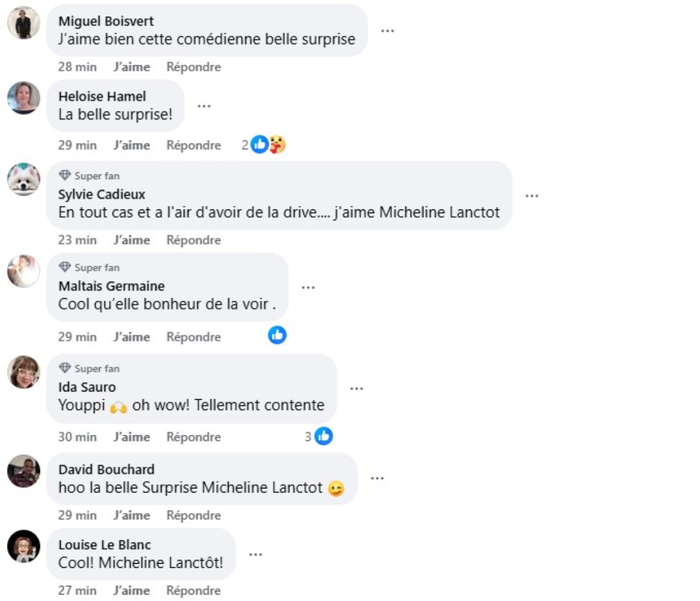Open more options for Sylvie Cadieux's comment
Viewport: 700px width, 601px height.
pos(531,195)
